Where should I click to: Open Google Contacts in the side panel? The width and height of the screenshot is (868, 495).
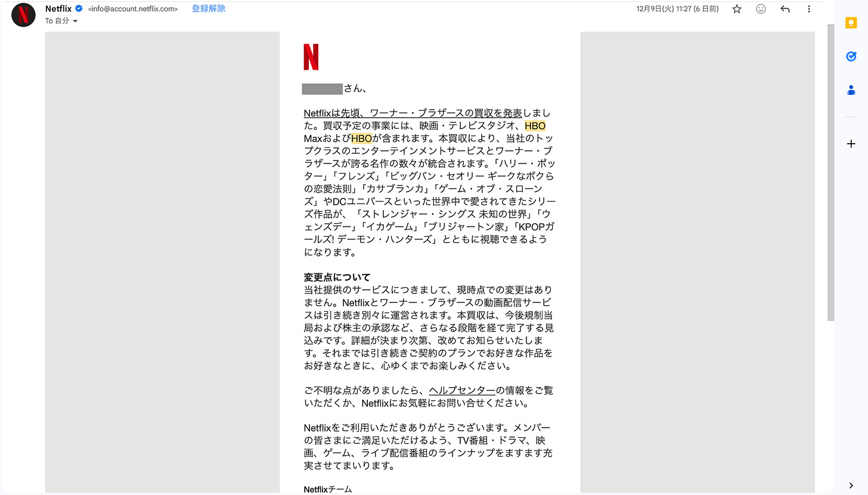coord(851,89)
